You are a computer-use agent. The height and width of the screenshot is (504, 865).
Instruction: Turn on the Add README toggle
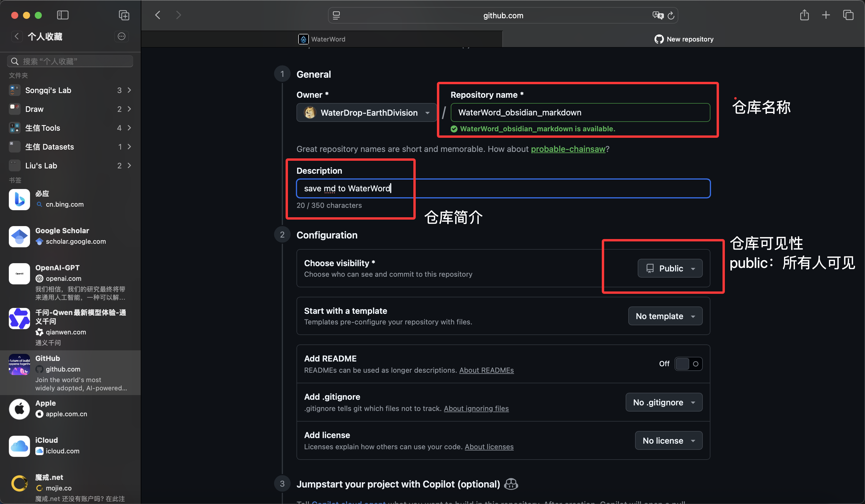(x=688, y=364)
